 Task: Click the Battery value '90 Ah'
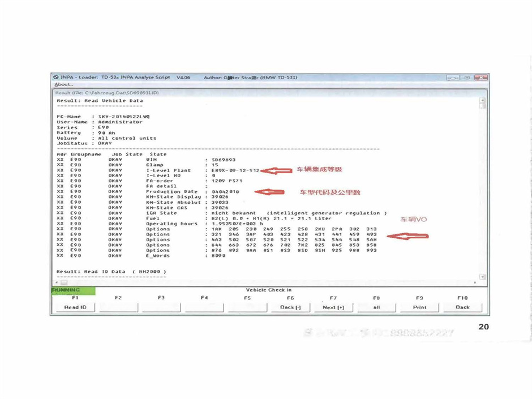[x=106, y=133]
